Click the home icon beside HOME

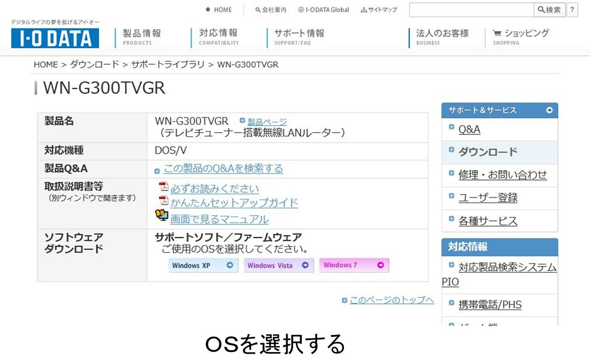coord(208,9)
